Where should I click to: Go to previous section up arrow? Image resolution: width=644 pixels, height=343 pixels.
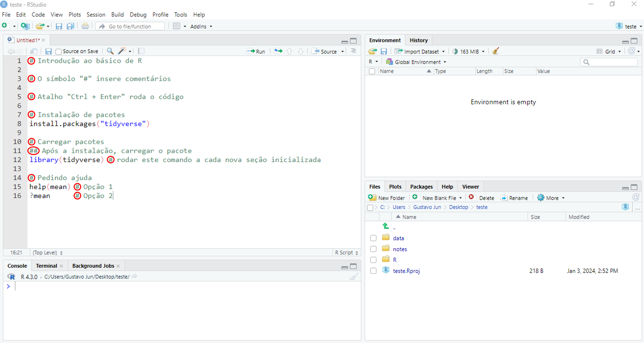click(x=289, y=51)
